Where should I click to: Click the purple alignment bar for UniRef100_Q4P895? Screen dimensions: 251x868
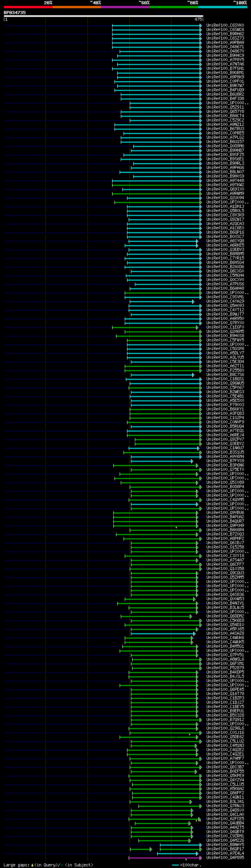coord(165,858)
